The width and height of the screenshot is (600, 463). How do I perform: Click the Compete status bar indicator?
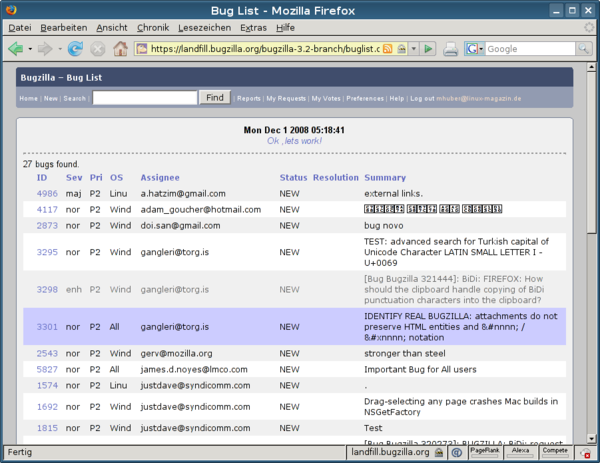point(555,452)
